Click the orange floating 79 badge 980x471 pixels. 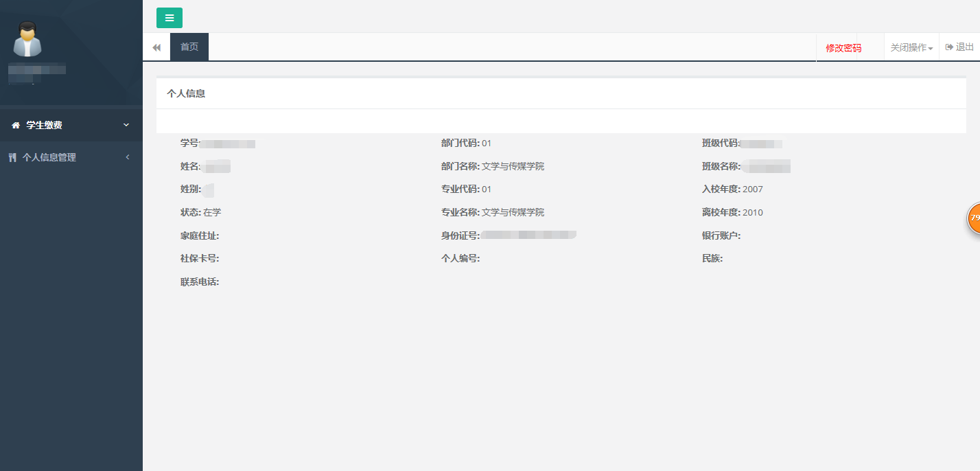[x=974, y=218]
